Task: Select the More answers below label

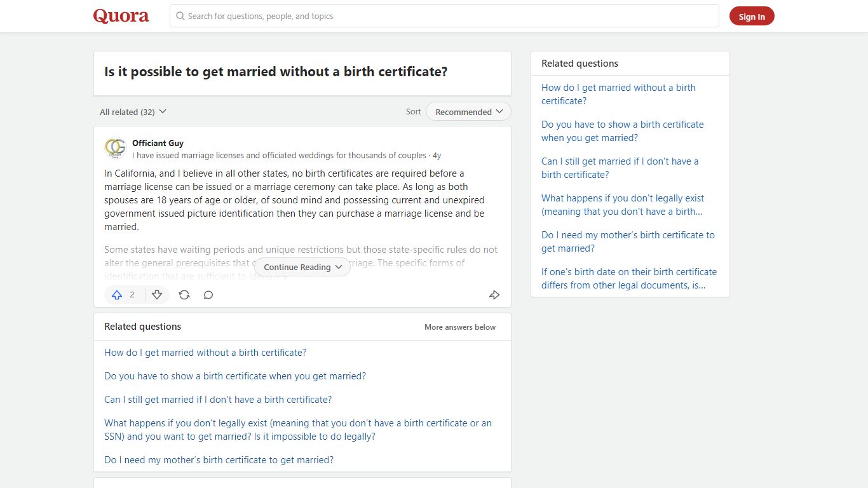Action: (x=460, y=327)
